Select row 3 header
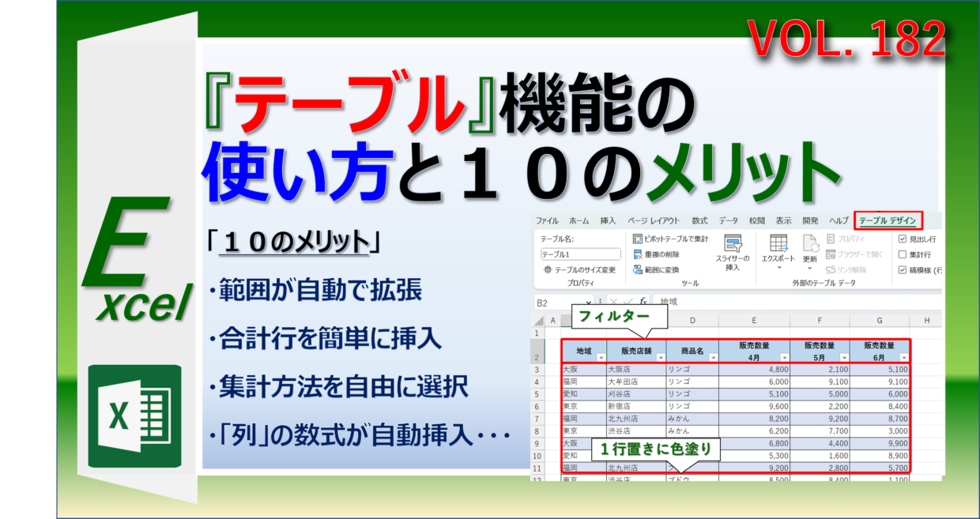The height and width of the screenshot is (519, 980). pyautogui.click(x=538, y=370)
